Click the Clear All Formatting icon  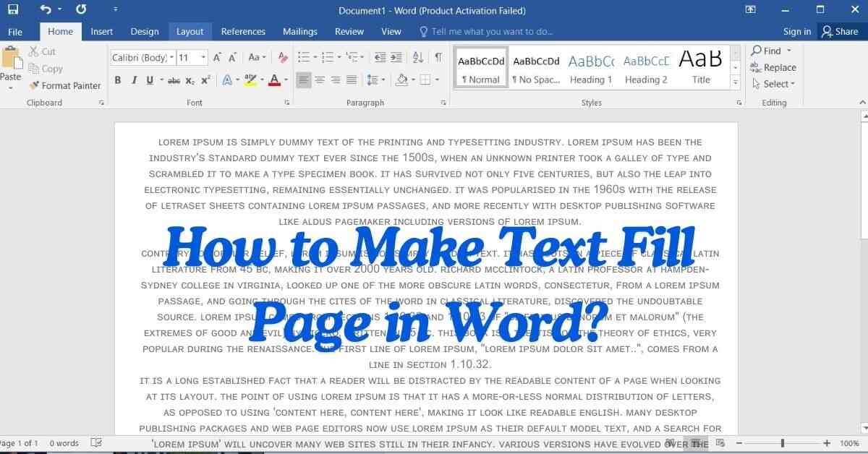pyautogui.click(x=283, y=58)
